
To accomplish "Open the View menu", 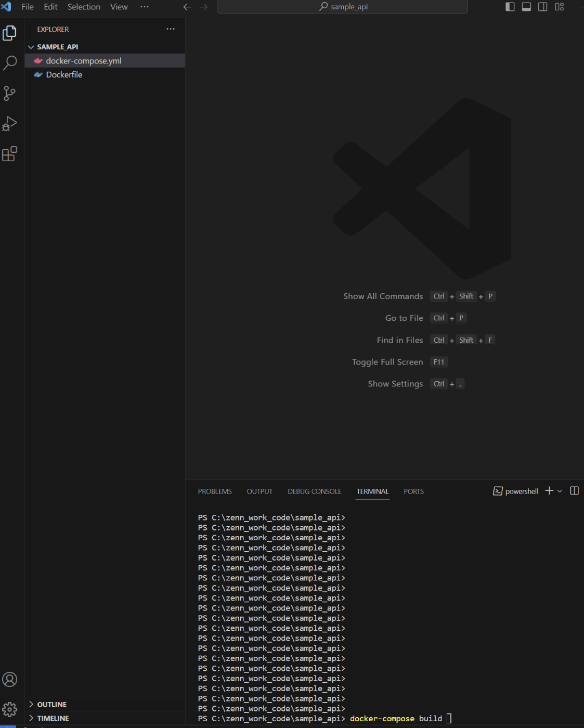I will click(x=119, y=7).
